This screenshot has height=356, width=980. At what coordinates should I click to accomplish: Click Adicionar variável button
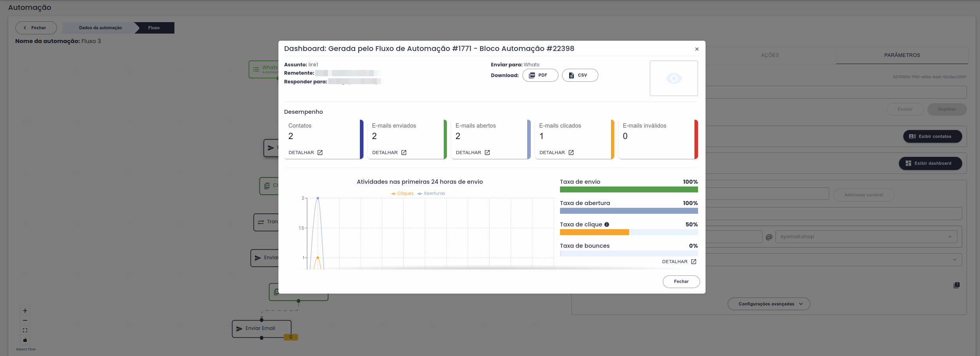(x=864, y=195)
